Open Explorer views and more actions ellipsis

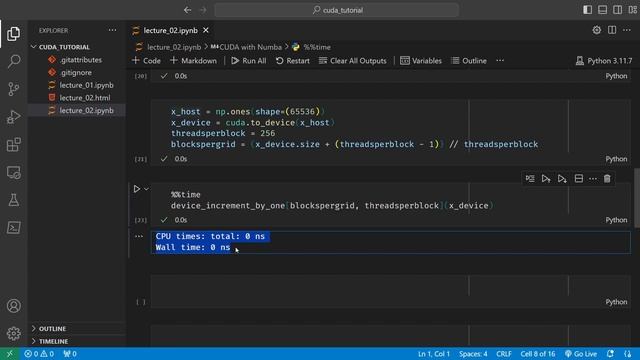pos(112,30)
